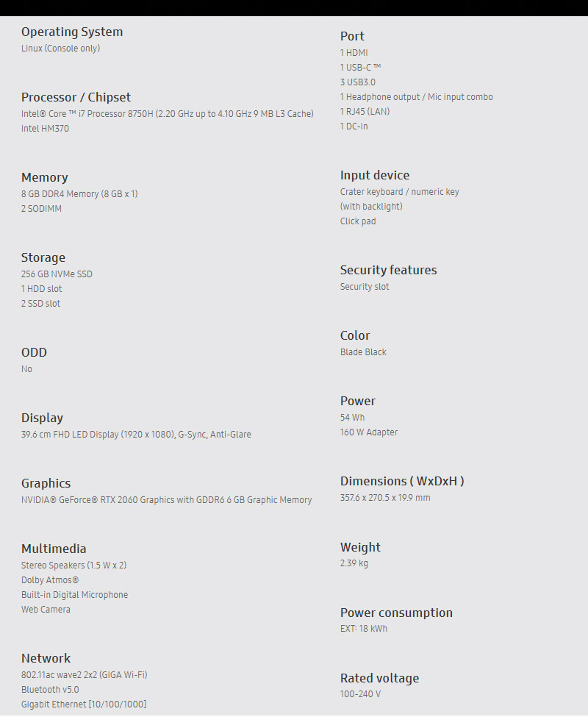Viewport: 588px width, 717px height.
Task: Click the 1 RJ45 (LAN) port entry
Action: coord(365,112)
